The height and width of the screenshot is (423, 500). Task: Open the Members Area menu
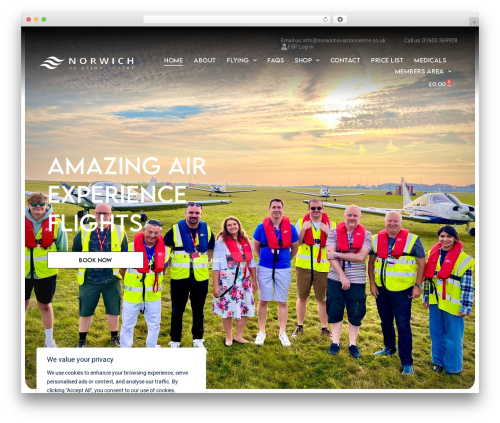[419, 71]
